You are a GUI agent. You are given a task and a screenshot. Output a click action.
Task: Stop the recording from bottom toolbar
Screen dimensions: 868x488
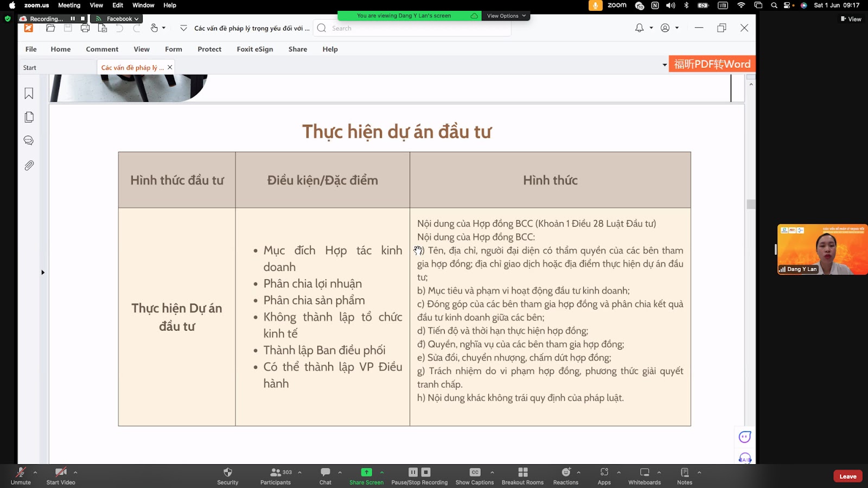pyautogui.click(x=426, y=472)
